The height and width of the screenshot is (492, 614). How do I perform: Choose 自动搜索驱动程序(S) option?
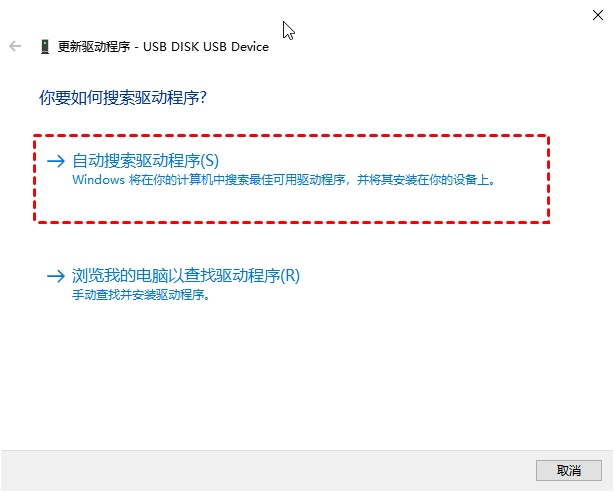145,161
